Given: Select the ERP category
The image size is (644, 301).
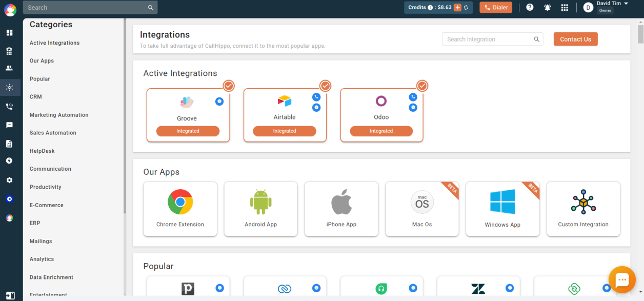Looking at the screenshot, I should (35, 223).
